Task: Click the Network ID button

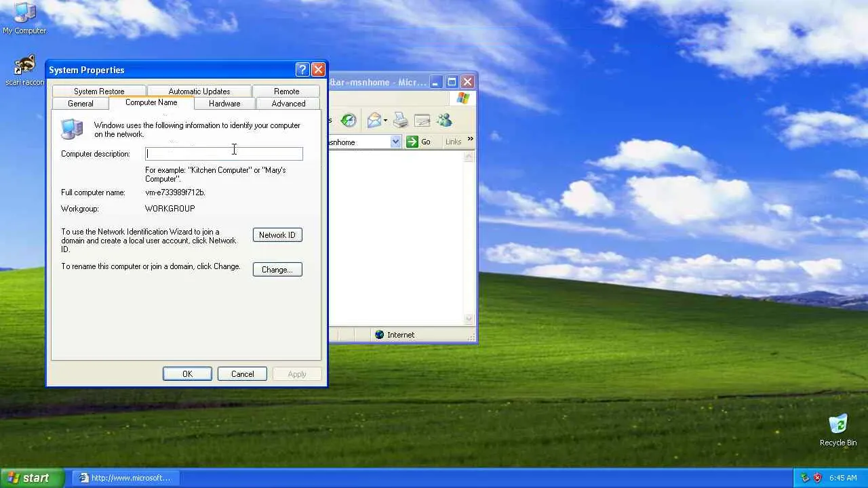Action: coord(277,235)
